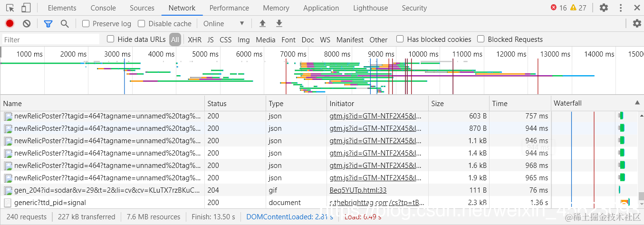Open the Security tab
Screen dimensions: 644x225
[x=414, y=8]
